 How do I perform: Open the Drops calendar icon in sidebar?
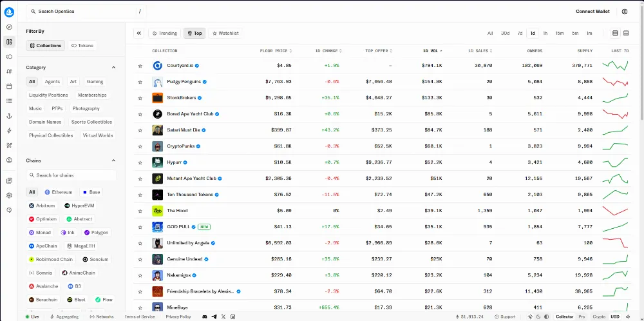coord(9,86)
